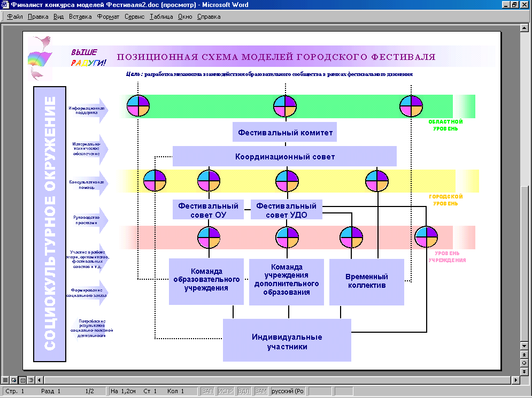Click the Word document icon in title bar

[5, 5]
